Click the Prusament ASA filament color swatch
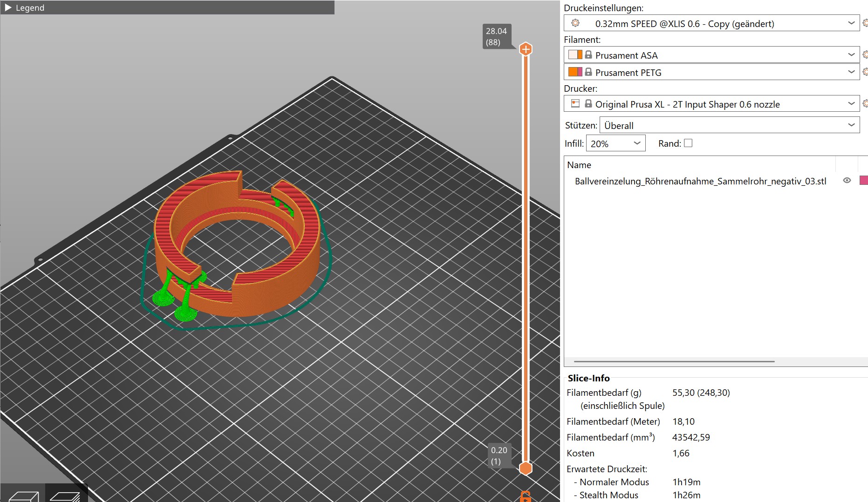The width and height of the screenshot is (868, 502). [575, 54]
